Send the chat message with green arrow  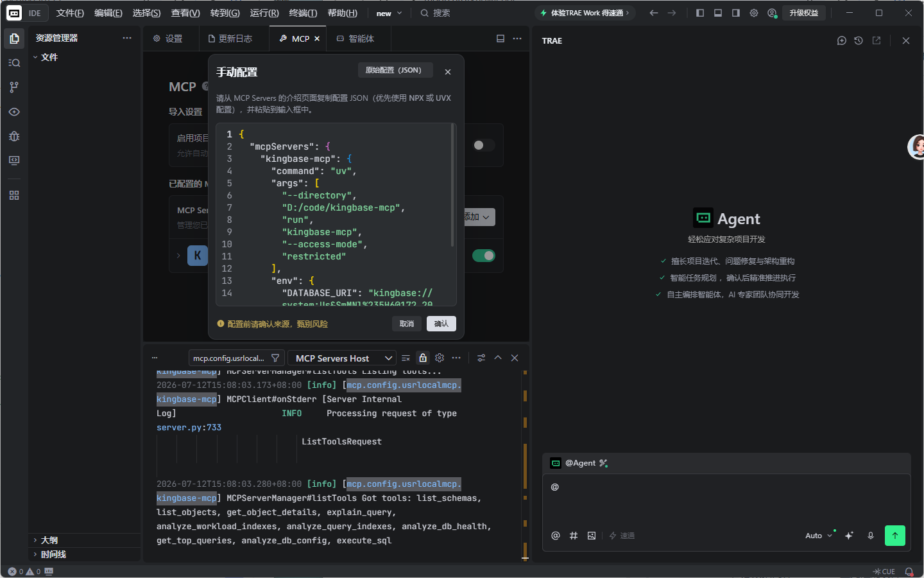click(x=895, y=536)
